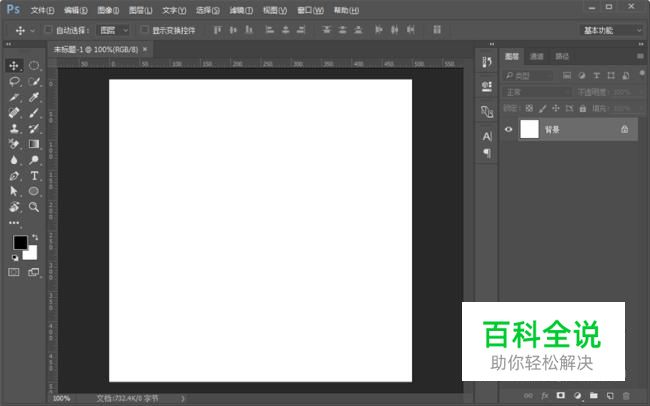Click the 背景 layer thumbnail
The image size is (650, 406).
[x=529, y=129]
